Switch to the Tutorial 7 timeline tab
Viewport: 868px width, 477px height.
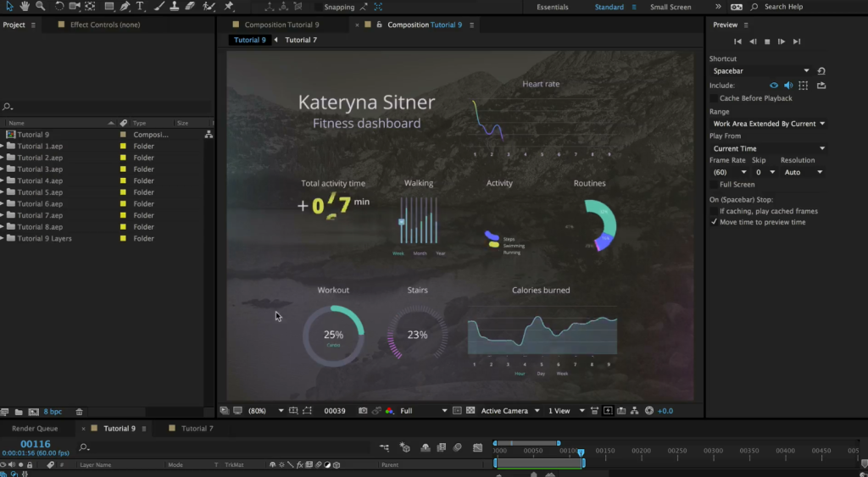197,429
